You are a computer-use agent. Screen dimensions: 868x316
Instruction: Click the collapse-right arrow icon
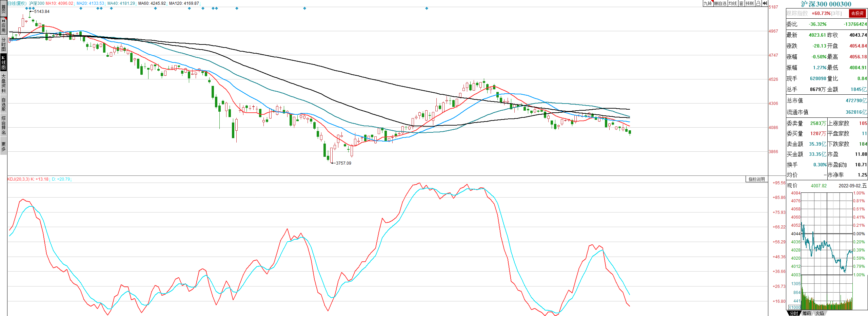[x=765, y=3]
